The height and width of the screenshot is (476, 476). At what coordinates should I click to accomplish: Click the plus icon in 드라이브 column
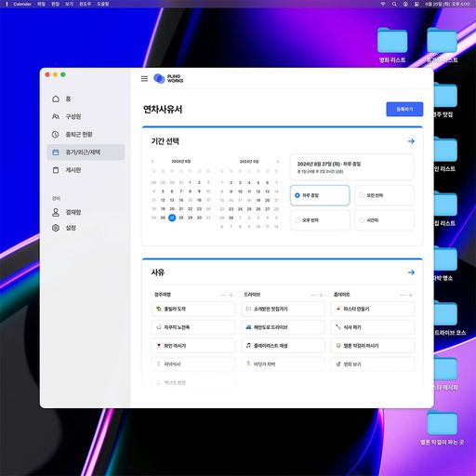tap(321, 295)
